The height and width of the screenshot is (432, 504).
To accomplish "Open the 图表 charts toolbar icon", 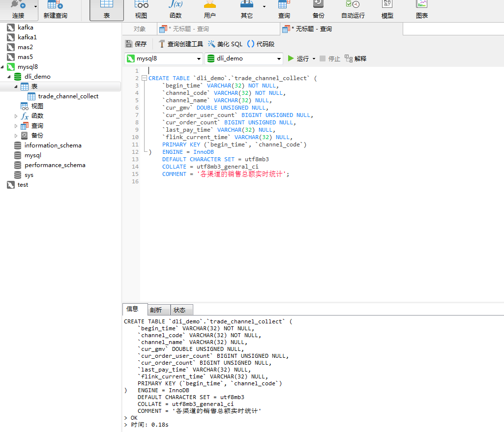I will tap(421, 10).
